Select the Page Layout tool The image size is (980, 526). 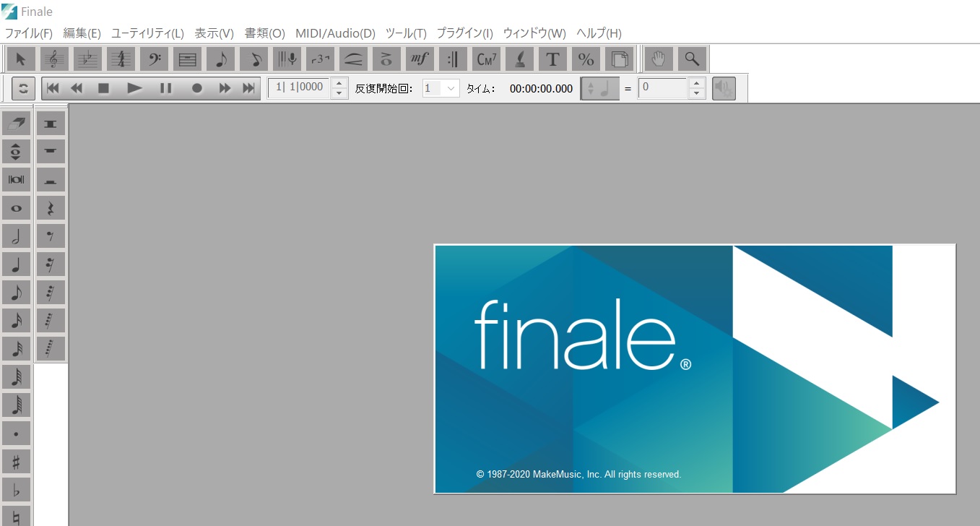(x=619, y=59)
